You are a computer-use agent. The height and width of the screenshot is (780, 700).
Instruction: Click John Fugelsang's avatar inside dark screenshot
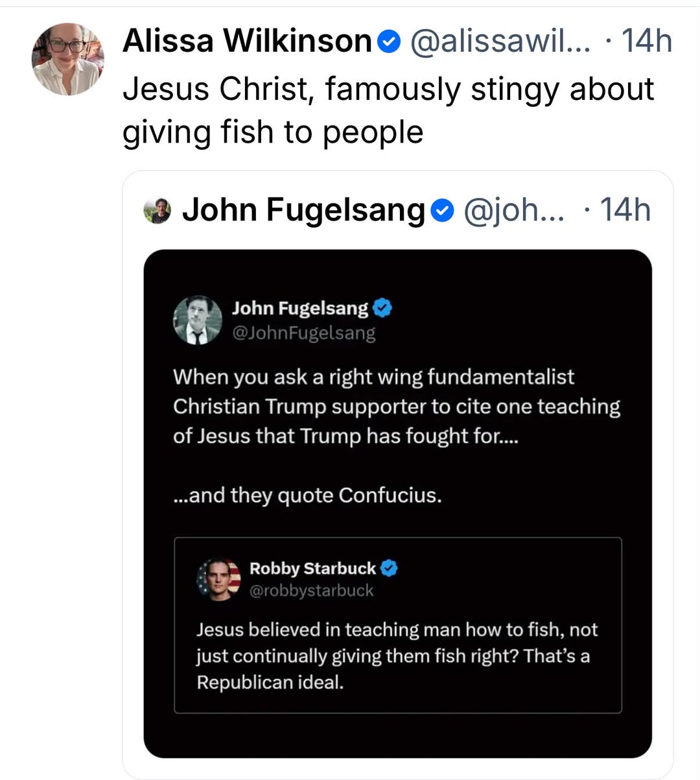[x=198, y=320]
